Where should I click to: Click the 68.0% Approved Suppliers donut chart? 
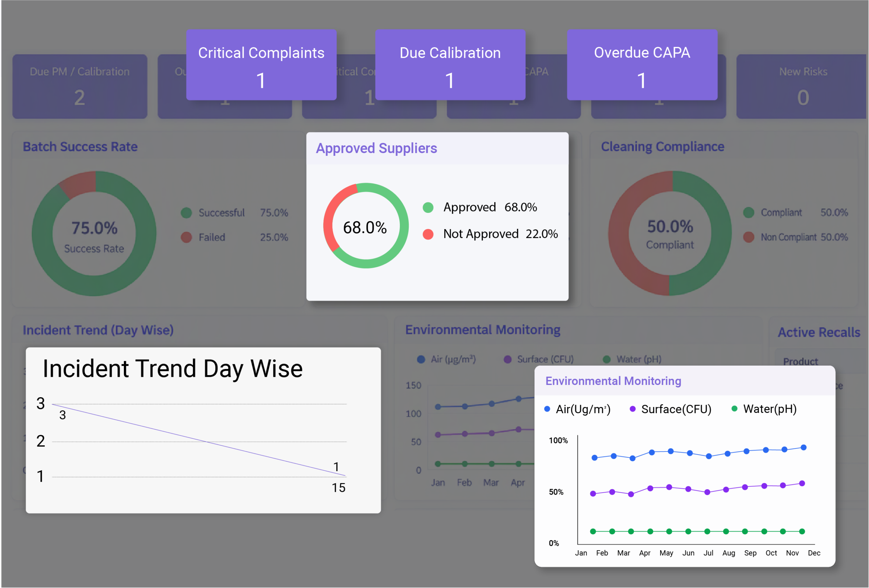tap(366, 225)
